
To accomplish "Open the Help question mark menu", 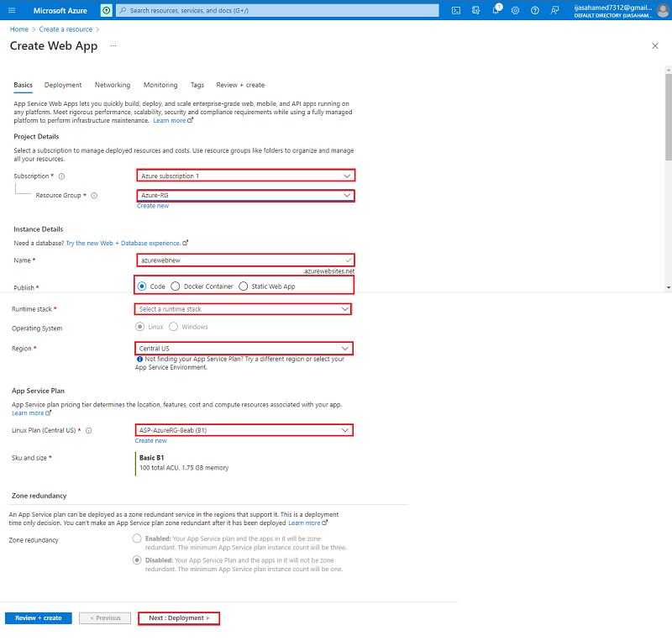I will [x=535, y=10].
